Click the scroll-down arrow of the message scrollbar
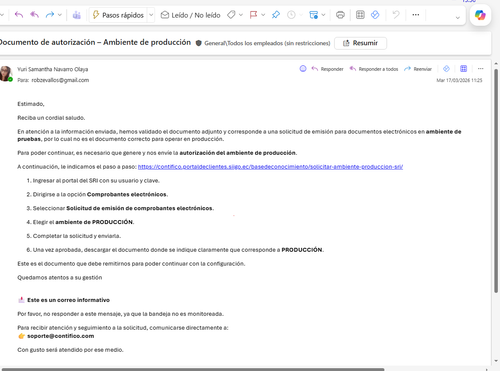Viewport: 500px width, 371px height. (496, 361)
